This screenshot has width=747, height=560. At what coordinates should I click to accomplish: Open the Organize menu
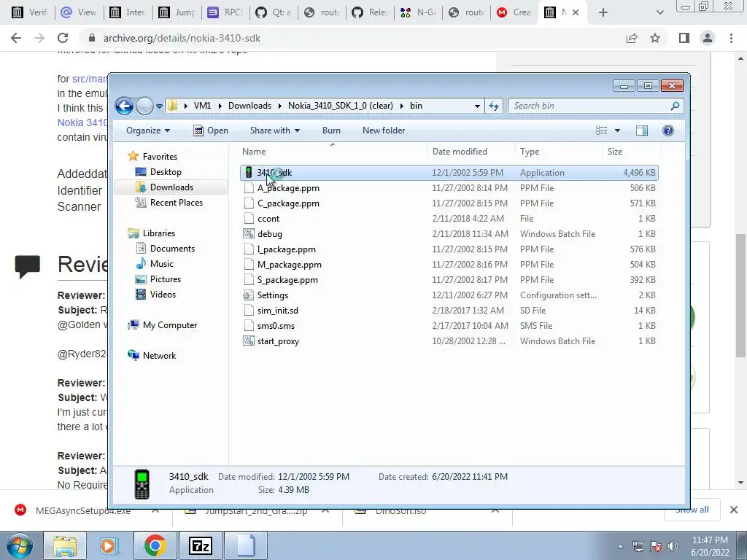tap(147, 131)
